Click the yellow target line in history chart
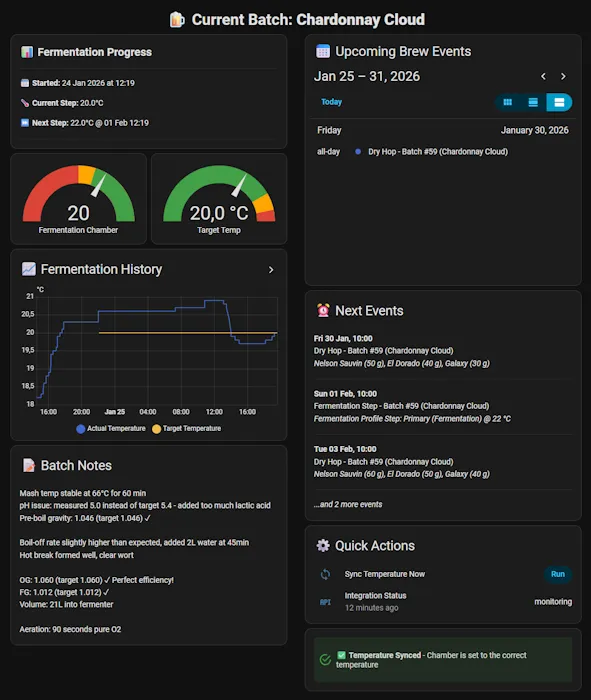The height and width of the screenshot is (700, 591). coord(187,333)
